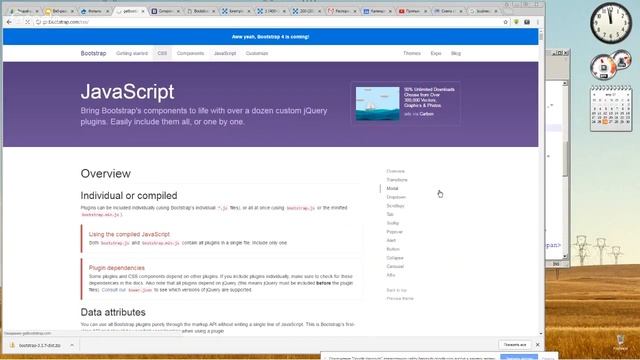This screenshot has height=360, width=640.
Task: Click the blue button in the bottom notification
Action: tap(519, 358)
